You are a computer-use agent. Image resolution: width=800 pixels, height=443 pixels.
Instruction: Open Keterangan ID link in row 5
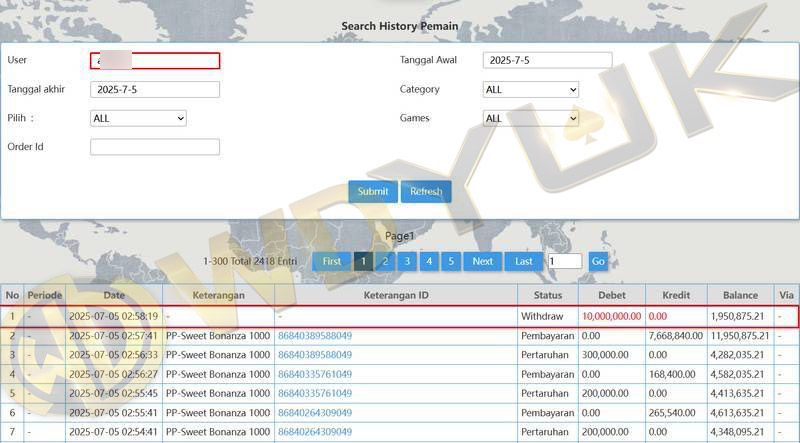click(x=315, y=393)
